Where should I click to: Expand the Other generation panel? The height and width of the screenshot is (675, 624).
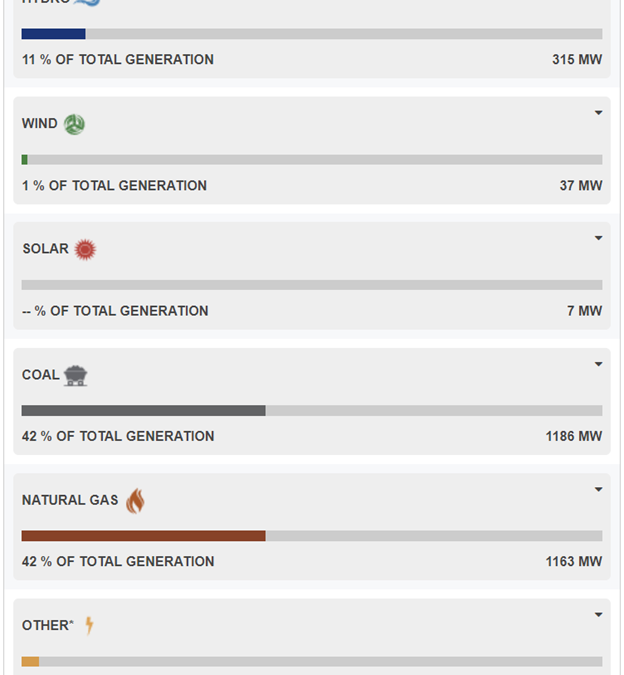598,615
